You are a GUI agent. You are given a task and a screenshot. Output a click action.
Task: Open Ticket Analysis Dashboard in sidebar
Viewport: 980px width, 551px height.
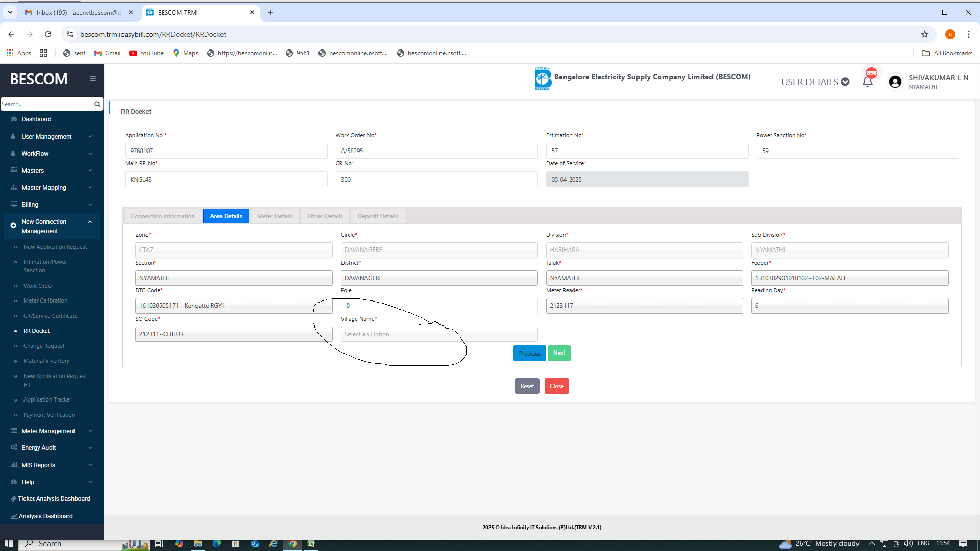[x=54, y=499]
